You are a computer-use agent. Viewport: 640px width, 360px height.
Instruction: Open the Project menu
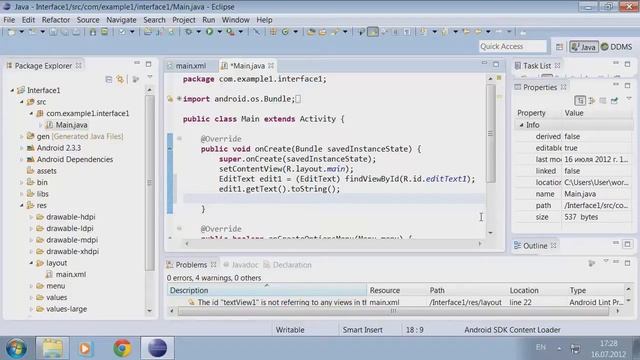[x=184, y=20]
